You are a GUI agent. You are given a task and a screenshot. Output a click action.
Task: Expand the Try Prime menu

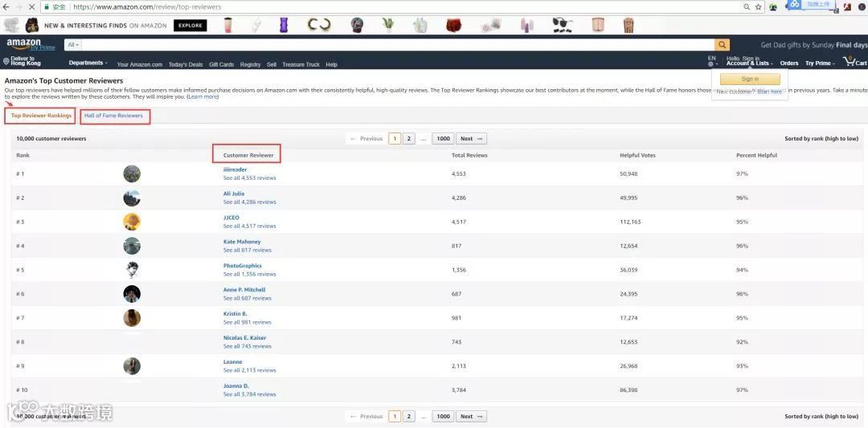[821, 63]
